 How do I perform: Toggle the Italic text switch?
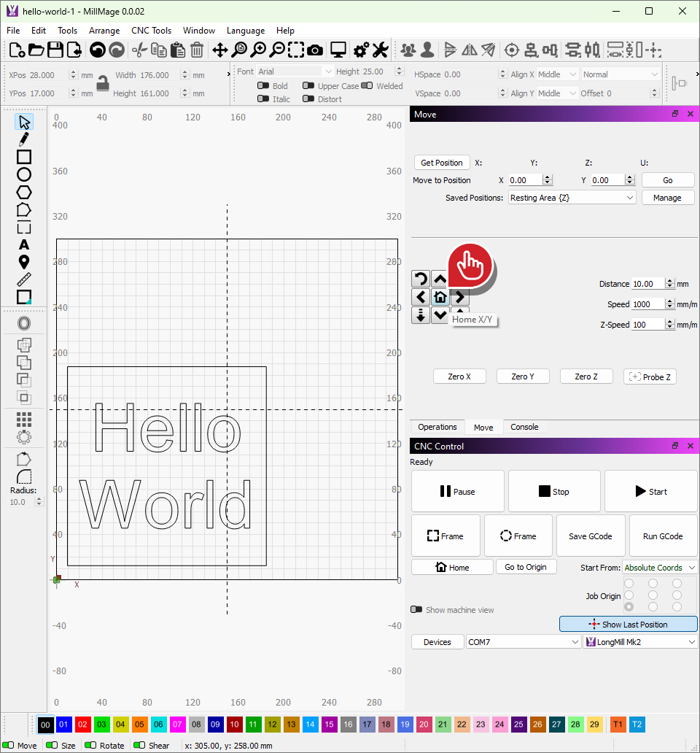tap(263, 99)
